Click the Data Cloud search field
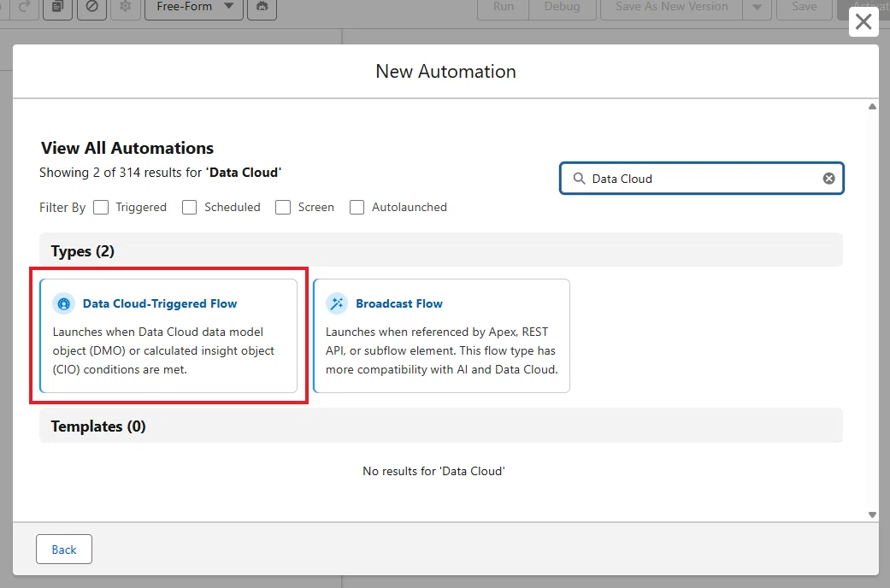The height and width of the screenshot is (588, 890). point(702,179)
